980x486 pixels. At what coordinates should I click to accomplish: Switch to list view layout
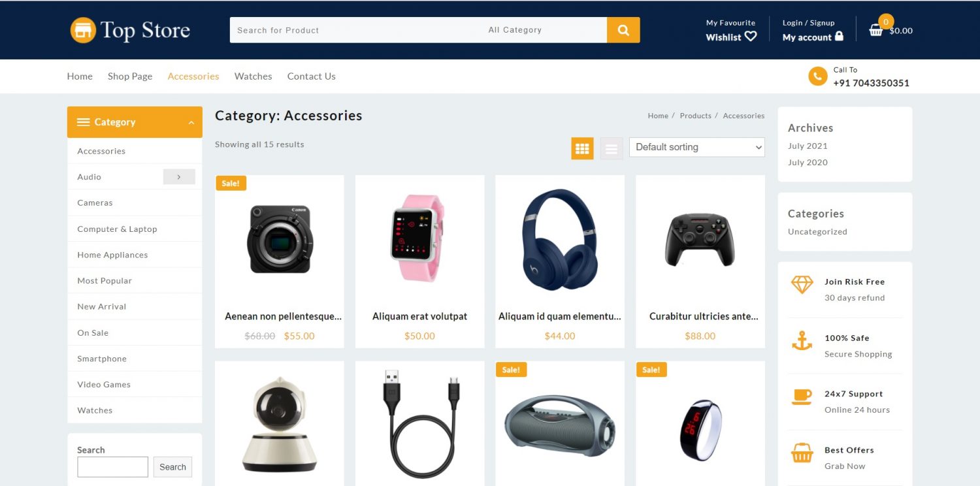[x=612, y=148]
